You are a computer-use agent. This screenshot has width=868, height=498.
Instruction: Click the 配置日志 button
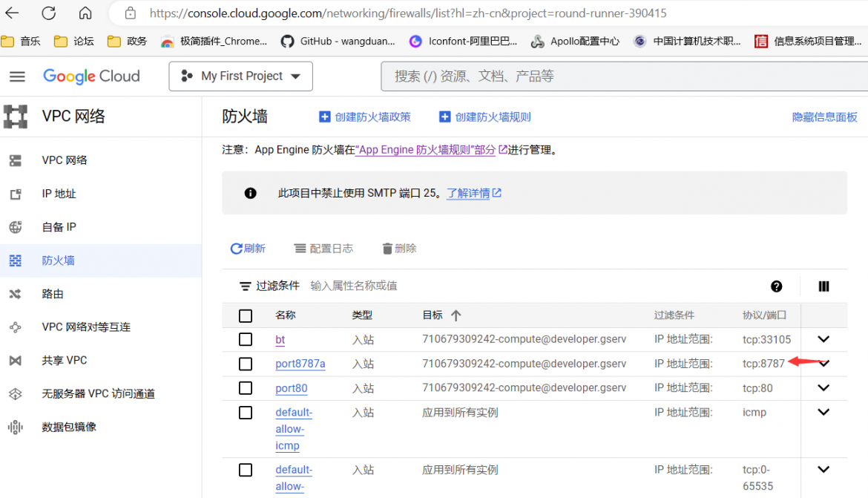pos(323,248)
